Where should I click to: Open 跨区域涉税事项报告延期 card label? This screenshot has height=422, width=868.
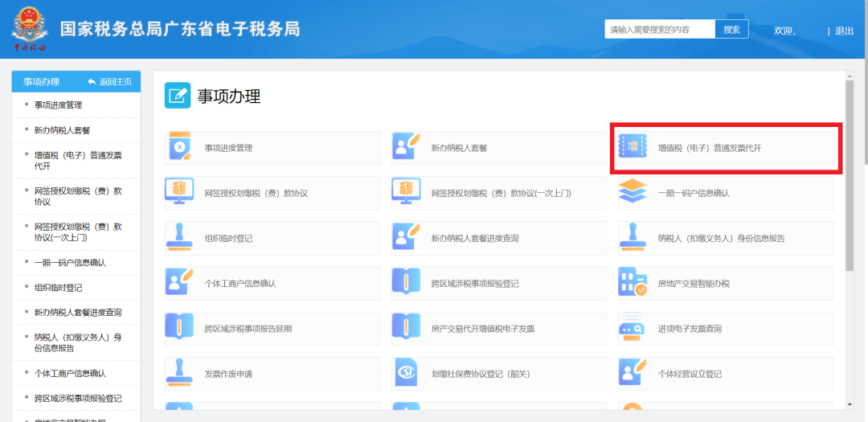(x=248, y=329)
